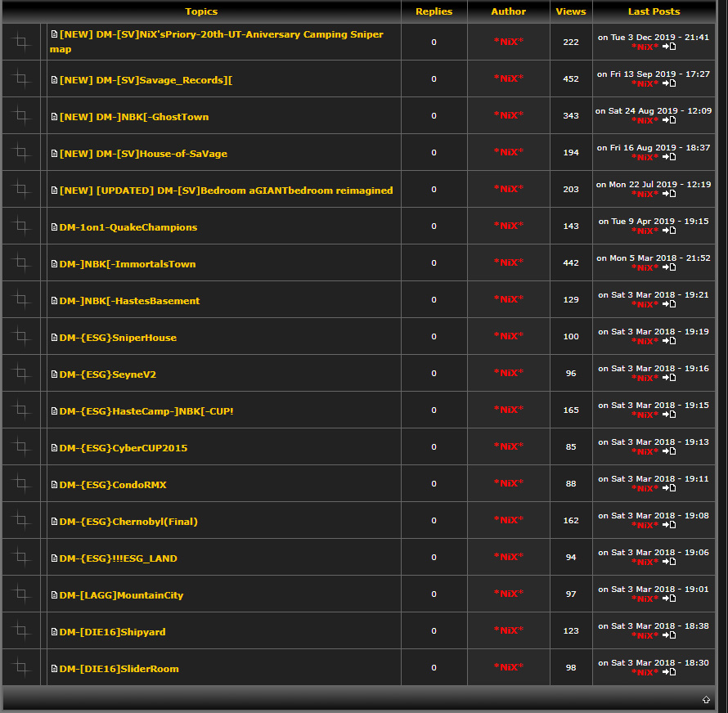Click view count 85 for CyberCUP2015
The width and height of the screenshot is (728, 713).
tap(571, 446)
